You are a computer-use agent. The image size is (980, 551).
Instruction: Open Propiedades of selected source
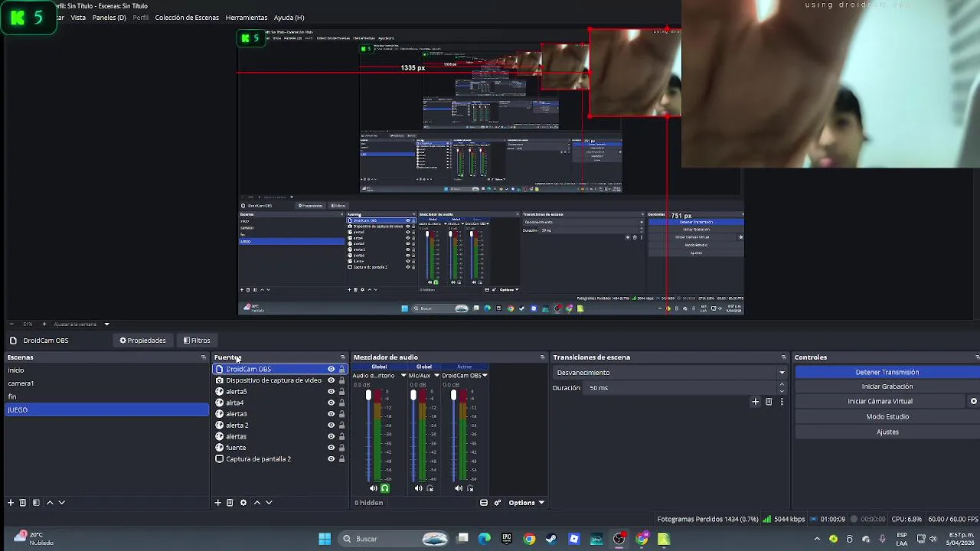pos(142,341)
